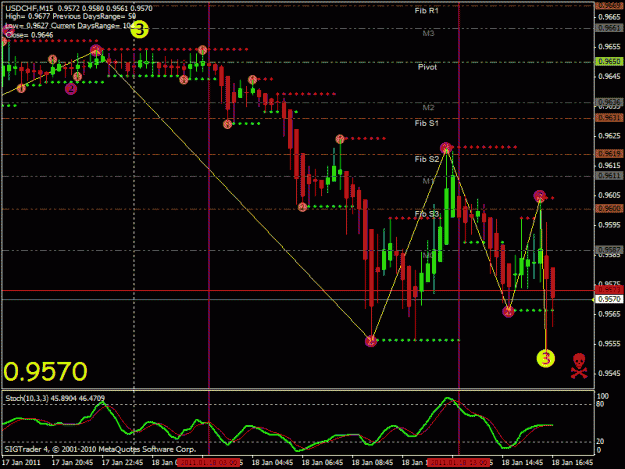The height and width of the screenshot is (469, 625).
Task: Click the M1 midpoint label
Action: [428, 181]
